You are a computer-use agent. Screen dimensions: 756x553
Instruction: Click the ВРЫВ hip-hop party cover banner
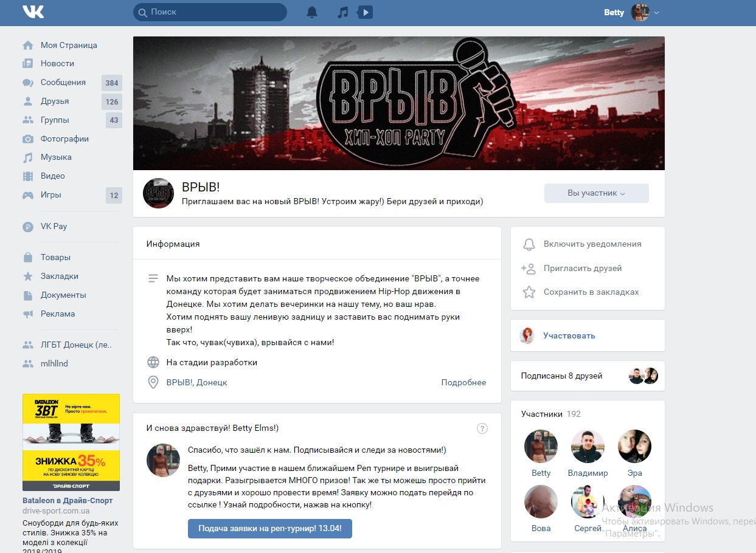pos(399,103)
